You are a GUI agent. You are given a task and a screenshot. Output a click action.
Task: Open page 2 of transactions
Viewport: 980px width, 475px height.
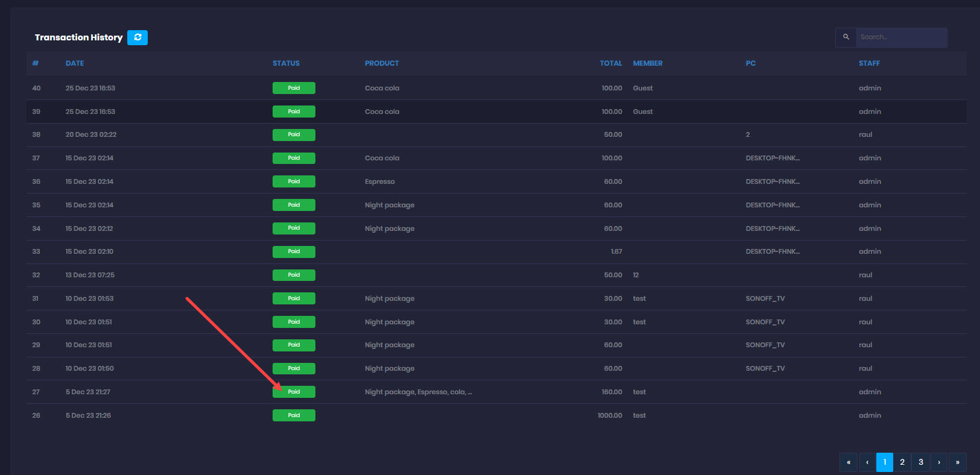pyautogui.click(x=902, y=462)
